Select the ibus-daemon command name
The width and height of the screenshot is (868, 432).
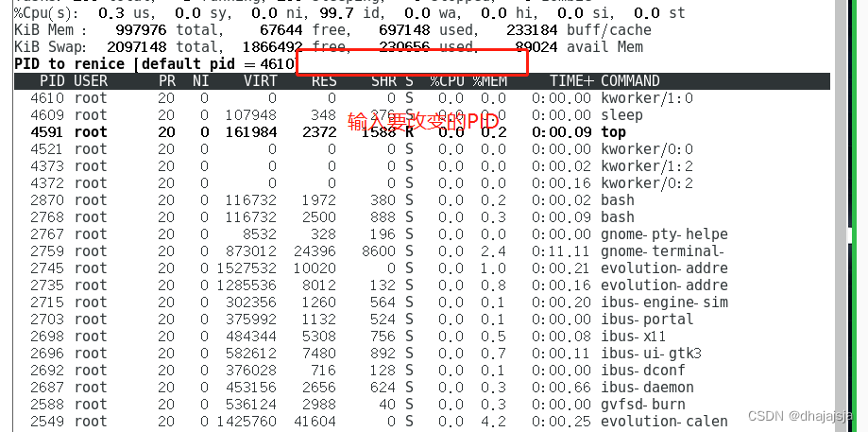point(647,388)
